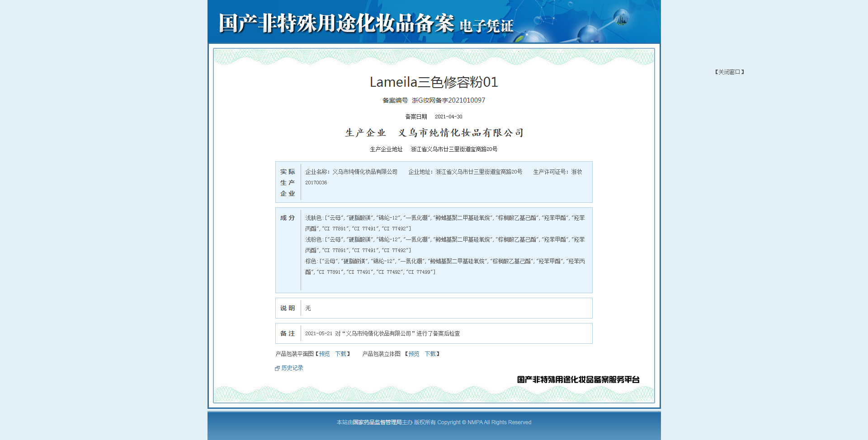
Task: Click the 2021-05-21 remark text
Action: (x=382, y=333)
